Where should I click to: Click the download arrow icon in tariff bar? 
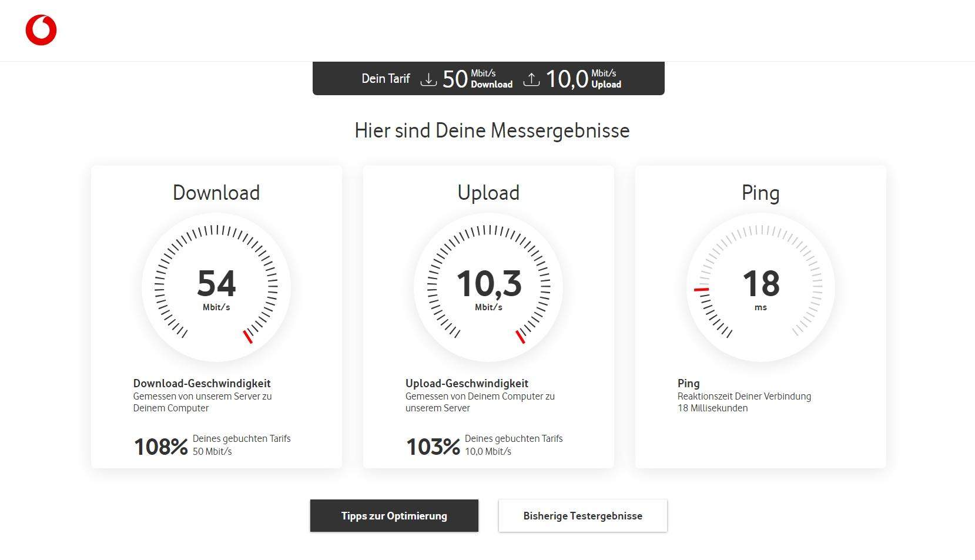click(428, 78)
